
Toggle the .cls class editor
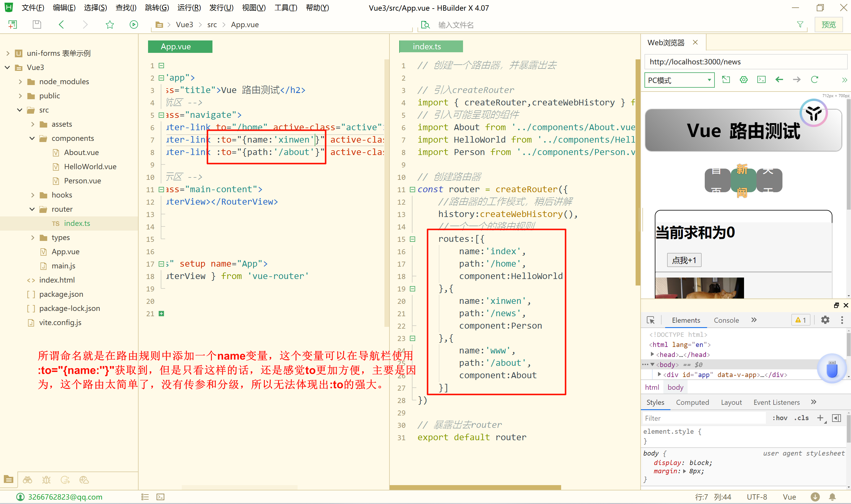click(801, 418)
